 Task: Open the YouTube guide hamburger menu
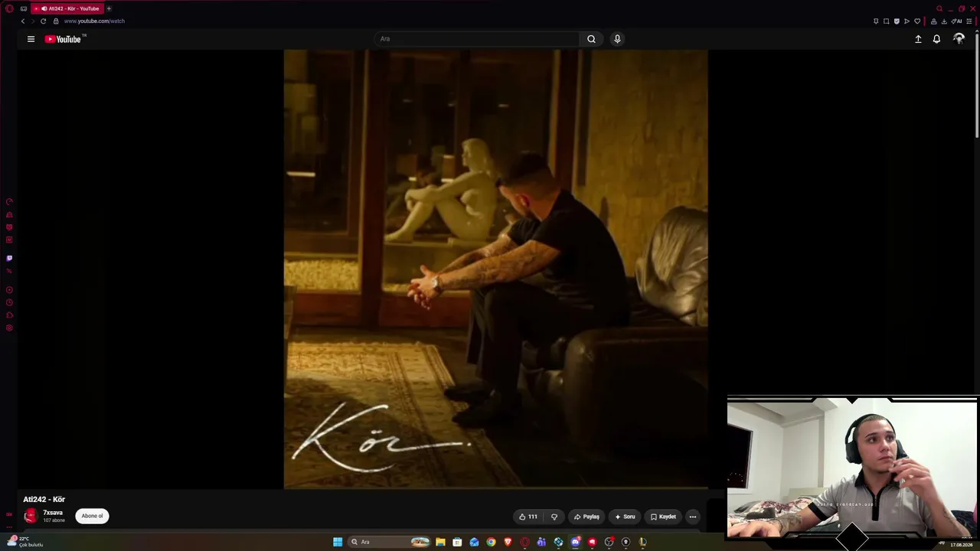(x=31, y=39)
